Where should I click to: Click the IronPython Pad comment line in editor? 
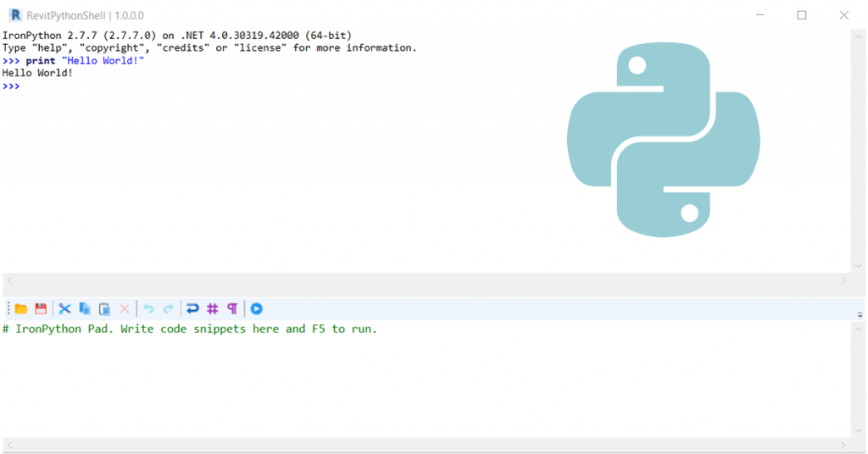tap(189, 329)
